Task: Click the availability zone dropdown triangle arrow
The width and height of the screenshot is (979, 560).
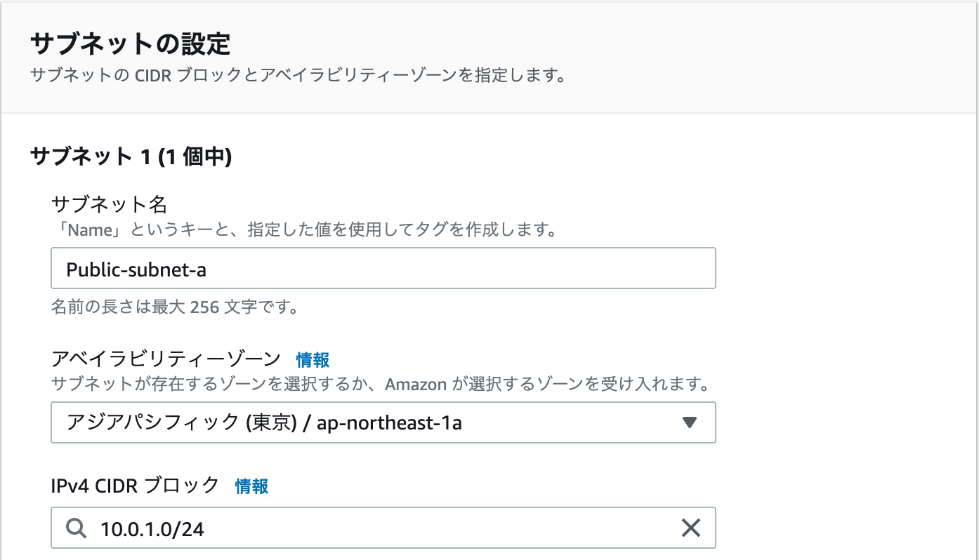Action: pyautogui.click(x=689, y=422)
